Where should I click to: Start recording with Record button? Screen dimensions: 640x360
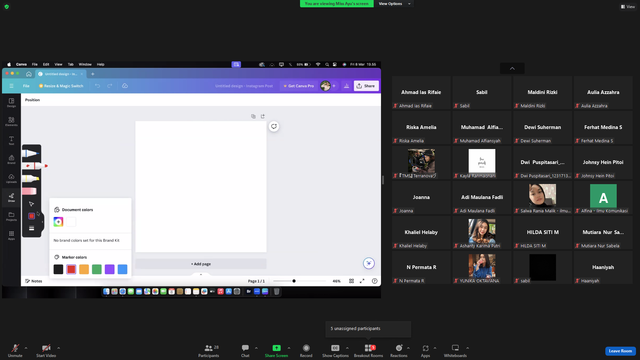(x=306, y=351)
